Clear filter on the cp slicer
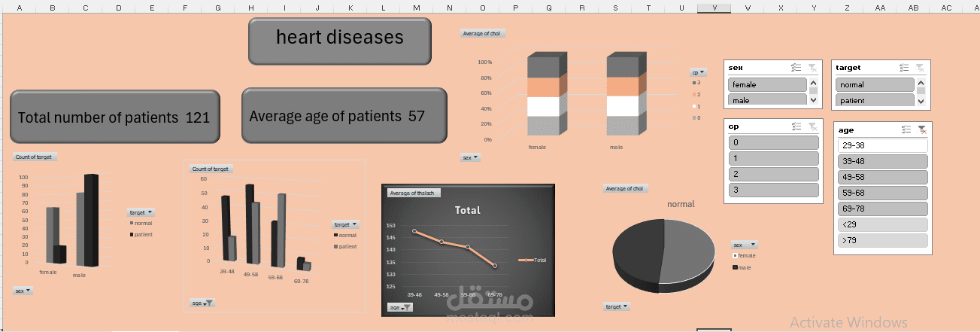This screenshot has height=332, width=980. tap(813, 126)
